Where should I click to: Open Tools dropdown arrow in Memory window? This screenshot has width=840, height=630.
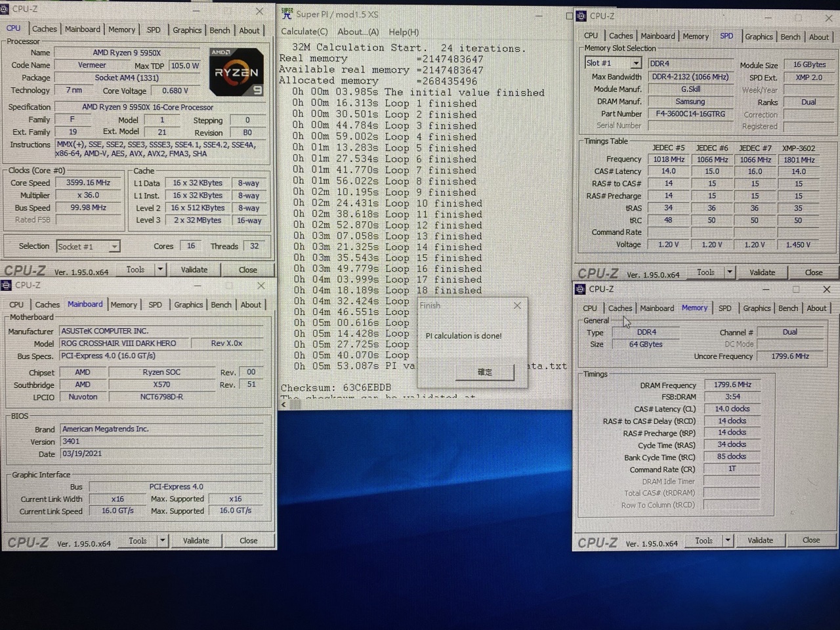point(728,541)
